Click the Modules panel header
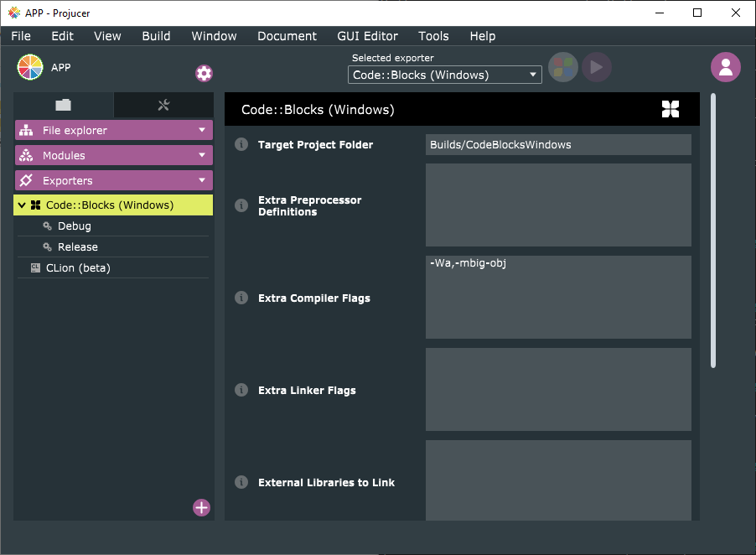 point(114,155)
